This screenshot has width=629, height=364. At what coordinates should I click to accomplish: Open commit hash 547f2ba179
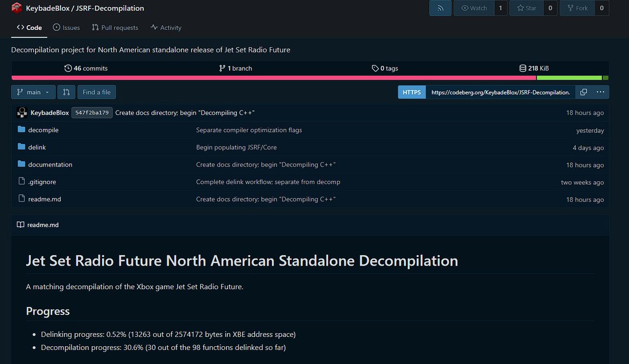tap(92, 113)
